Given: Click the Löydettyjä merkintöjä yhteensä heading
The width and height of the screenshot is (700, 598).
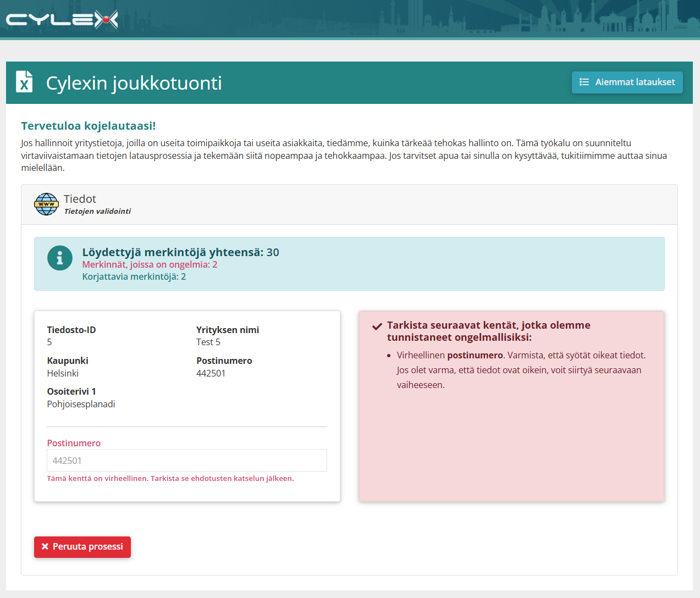Looking at the screenshot, I should click(x=181, y=252).
